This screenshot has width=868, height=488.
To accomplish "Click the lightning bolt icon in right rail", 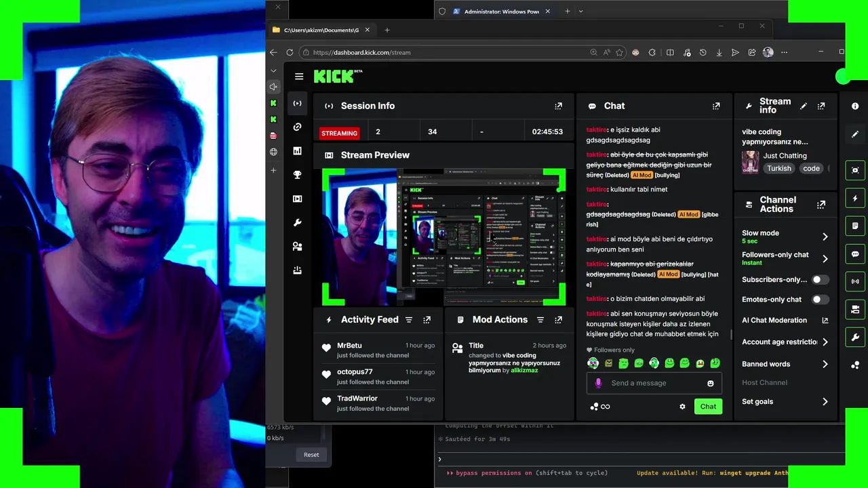I will pyautogui.click(x=855, y=198).
